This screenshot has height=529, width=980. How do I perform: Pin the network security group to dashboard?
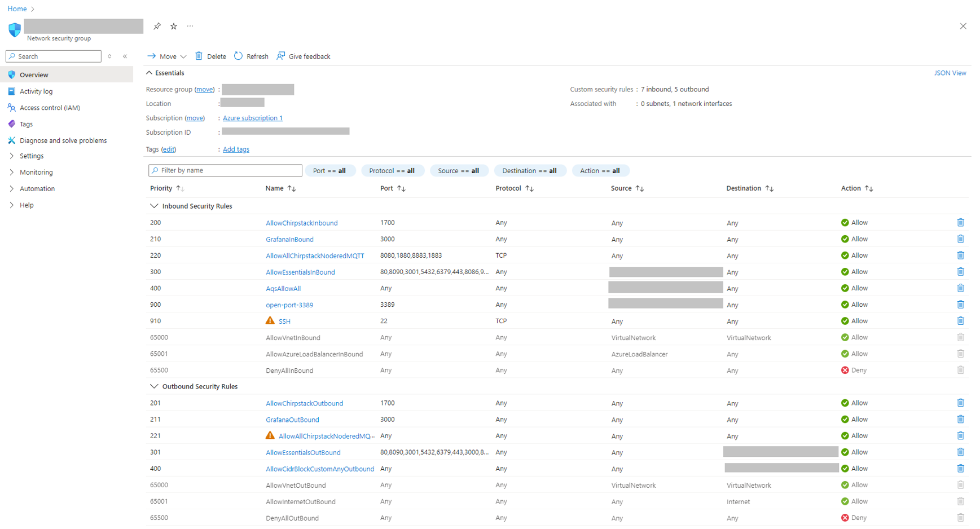pos(157,26)
